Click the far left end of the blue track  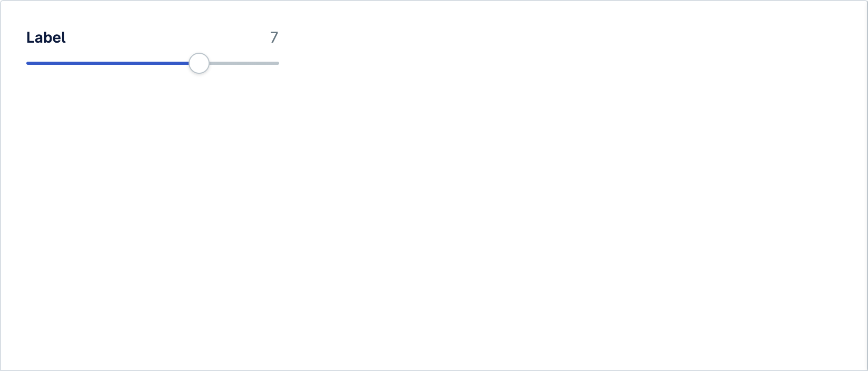coord(28,63)
